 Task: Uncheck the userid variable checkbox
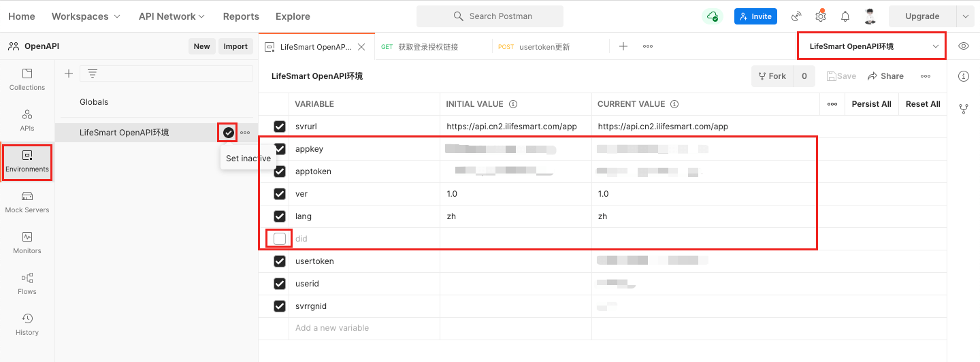pyautogui.click(x=280, y=284)
